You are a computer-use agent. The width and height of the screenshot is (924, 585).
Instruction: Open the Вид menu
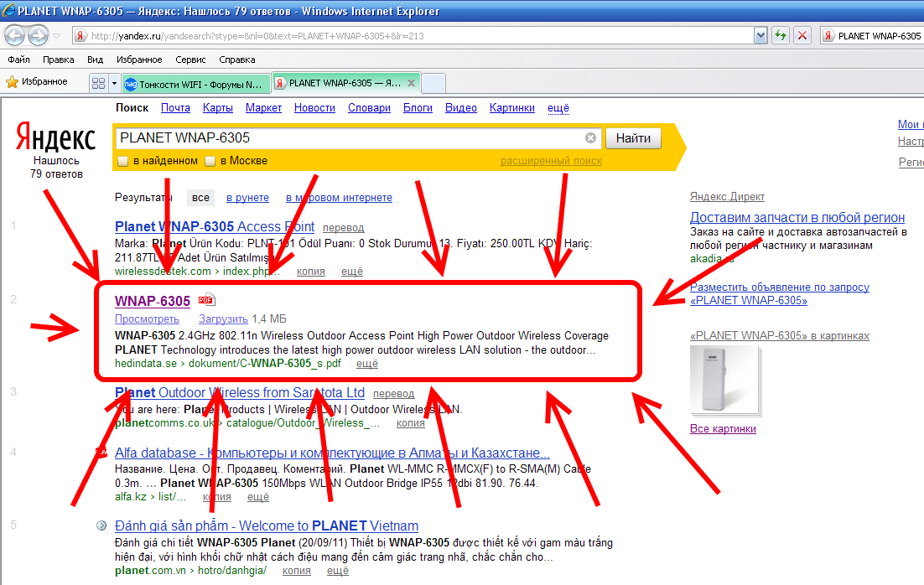click(95, 60)
